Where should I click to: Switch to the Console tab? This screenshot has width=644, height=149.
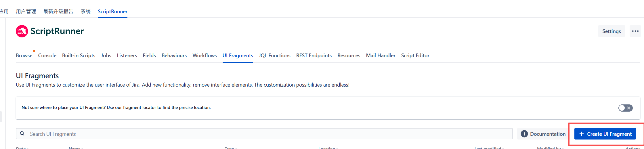pyautogui.click(x=47, y=56)
